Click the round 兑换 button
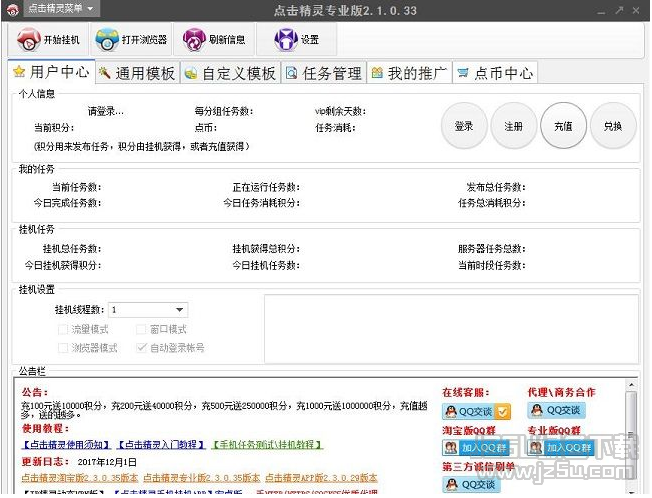Viewport: 652px width, 498px height. (613, 126)
